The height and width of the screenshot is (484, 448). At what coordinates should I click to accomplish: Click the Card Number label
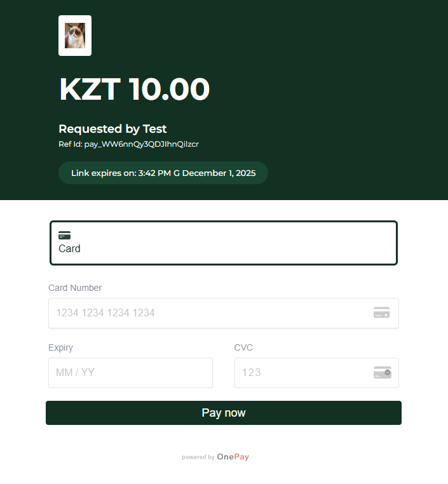(x=75, y=288)
